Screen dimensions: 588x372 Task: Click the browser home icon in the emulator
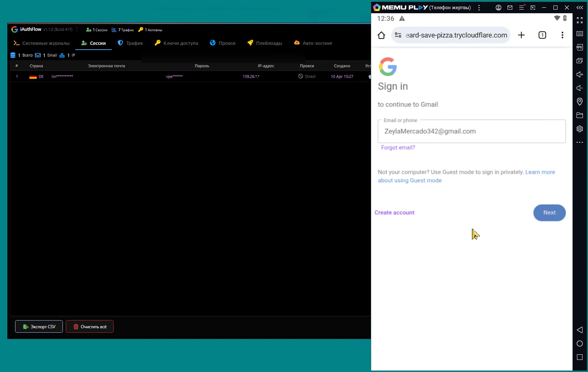(x=381, y=35)
